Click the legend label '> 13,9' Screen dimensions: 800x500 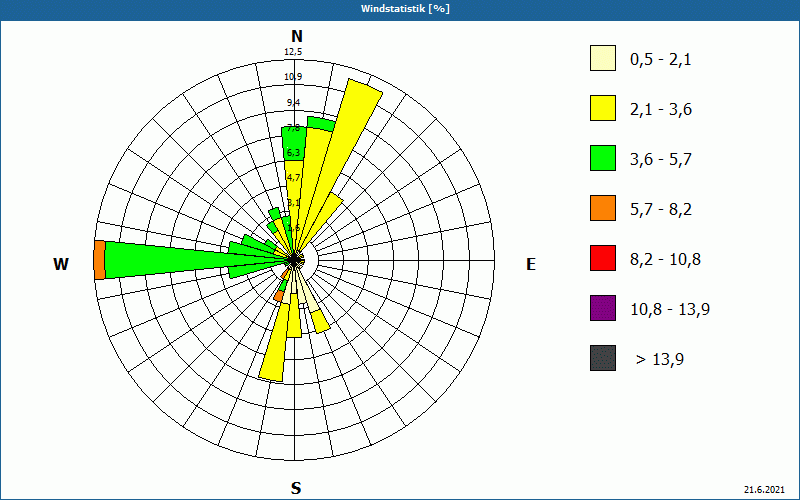[660, 360]
